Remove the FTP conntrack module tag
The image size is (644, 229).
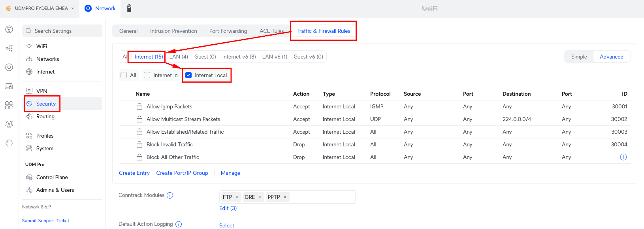[237, 197]
